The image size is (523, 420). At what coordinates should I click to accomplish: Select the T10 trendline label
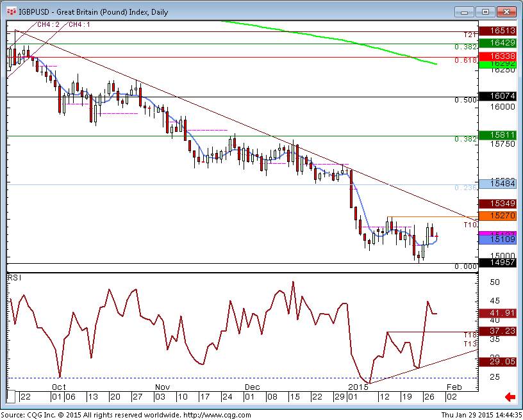[469, 225]
